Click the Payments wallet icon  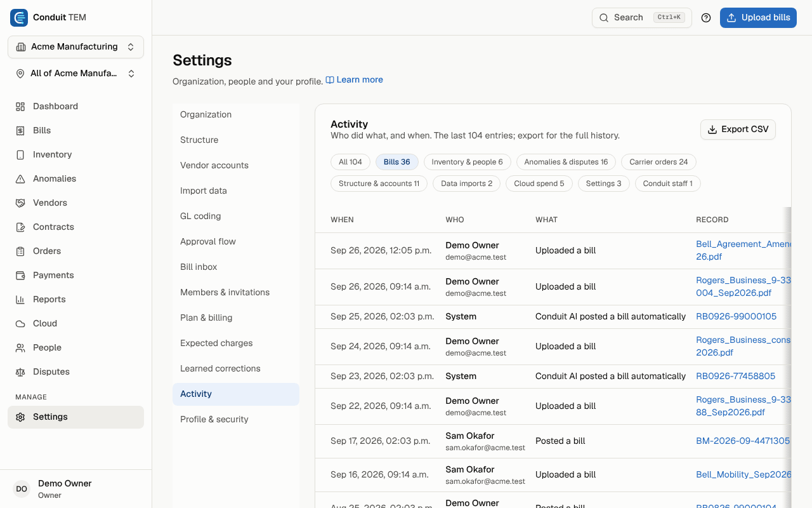click(x=20, y=276)
